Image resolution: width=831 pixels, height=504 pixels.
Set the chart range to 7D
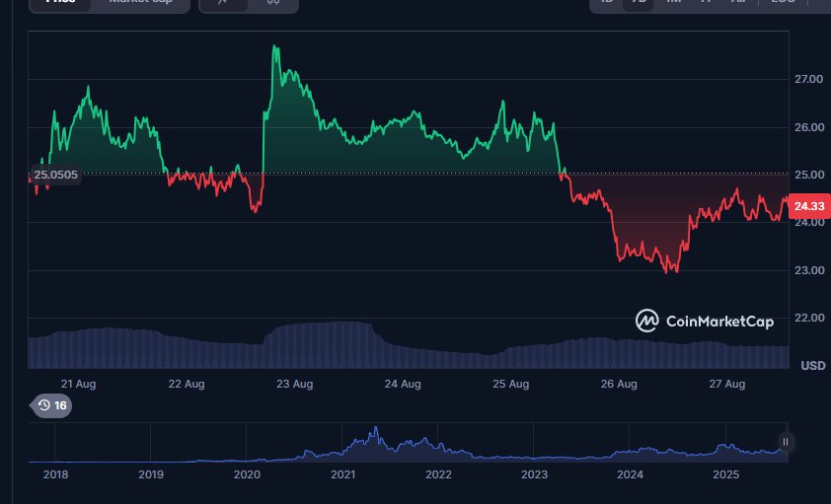(640, 3)
